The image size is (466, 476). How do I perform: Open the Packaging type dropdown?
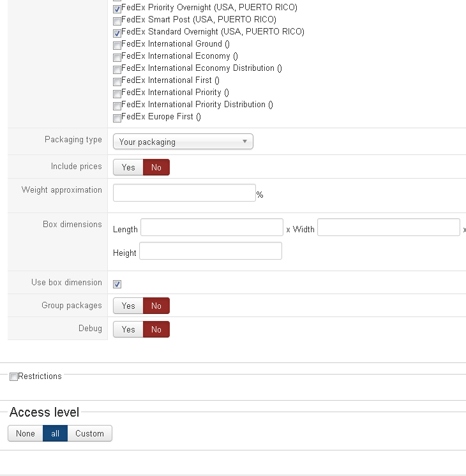coord(183,142)
